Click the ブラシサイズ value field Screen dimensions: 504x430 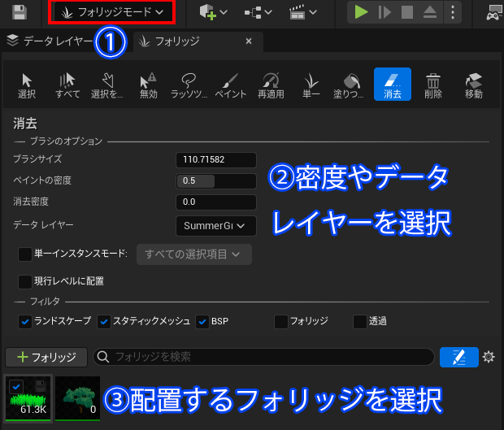216,159
